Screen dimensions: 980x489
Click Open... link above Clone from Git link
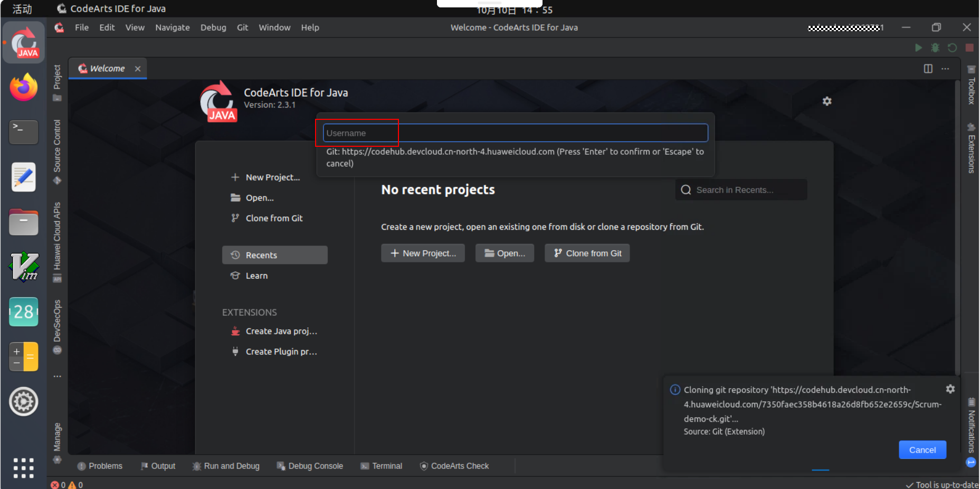click(252, 198)
